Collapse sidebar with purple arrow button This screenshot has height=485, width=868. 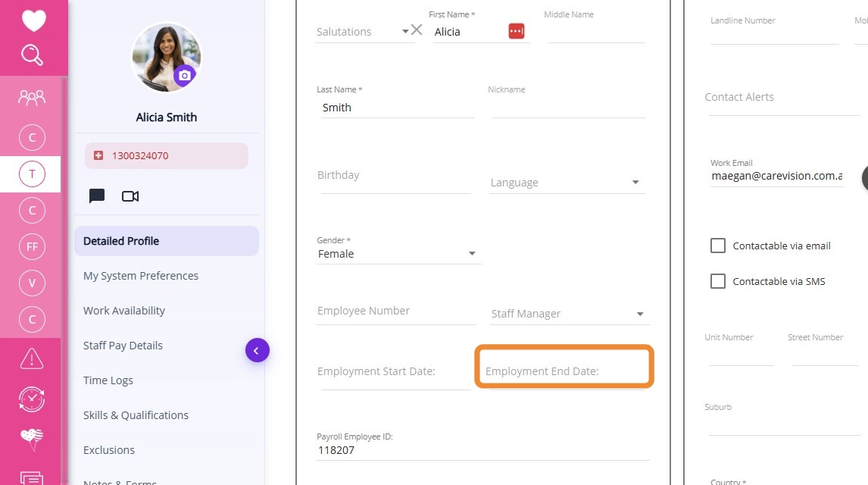pos(257,350)
